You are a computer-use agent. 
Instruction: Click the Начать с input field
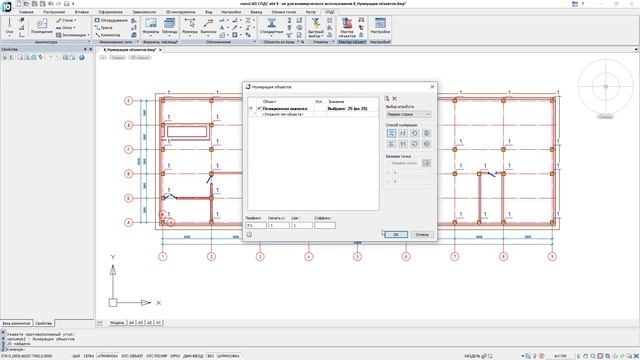point(279,225)
